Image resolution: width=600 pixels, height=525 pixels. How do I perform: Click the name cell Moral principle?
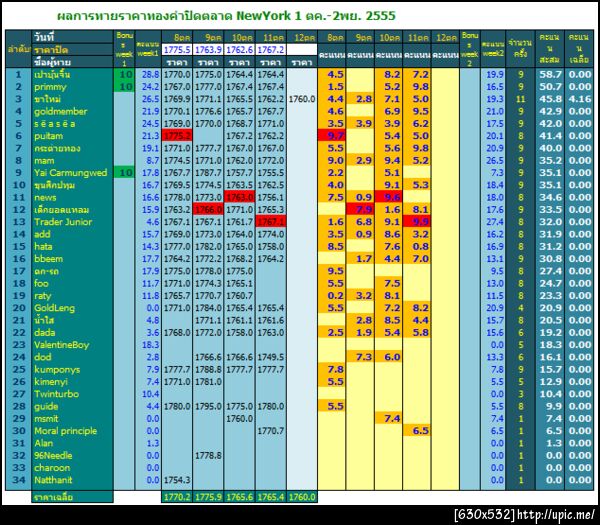point(72,431)
